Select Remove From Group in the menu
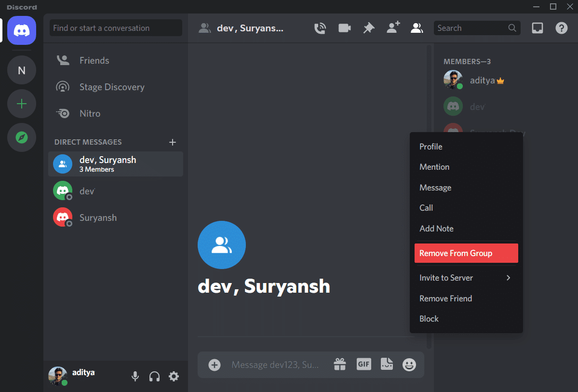This screenshot has height=392, width=578. (x=466, y=253)
